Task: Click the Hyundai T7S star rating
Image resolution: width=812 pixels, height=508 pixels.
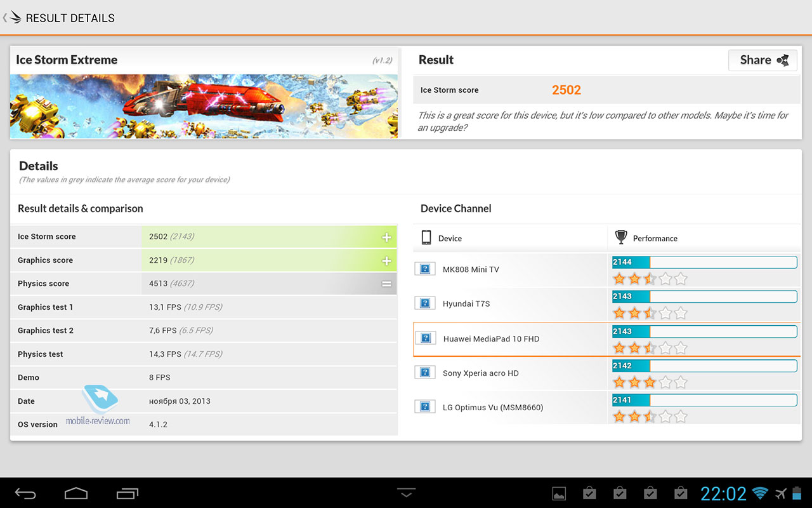Action: 650,313
